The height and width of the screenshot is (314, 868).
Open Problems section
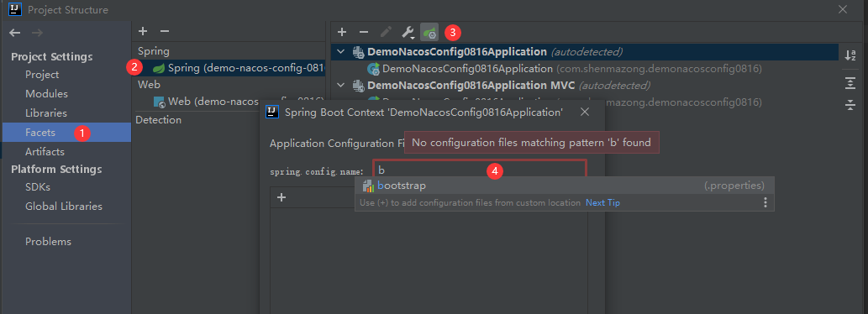coord(48,242)
